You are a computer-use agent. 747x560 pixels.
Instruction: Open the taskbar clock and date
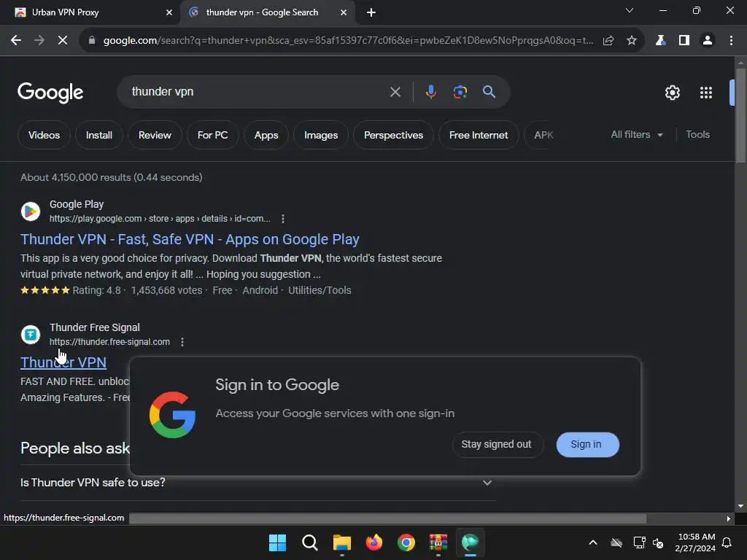tap(695, 542)
